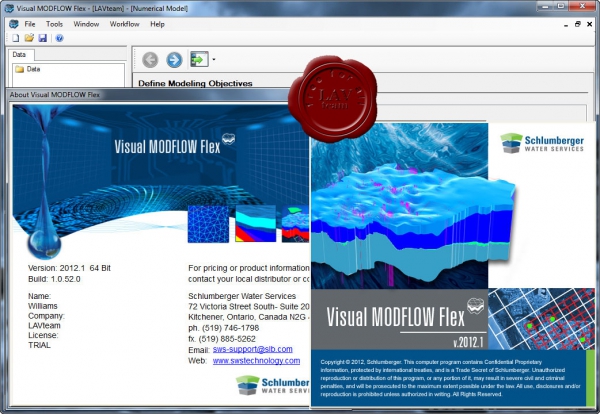Click the v.2012.1 label on splash screen

[x=468, y=341]
